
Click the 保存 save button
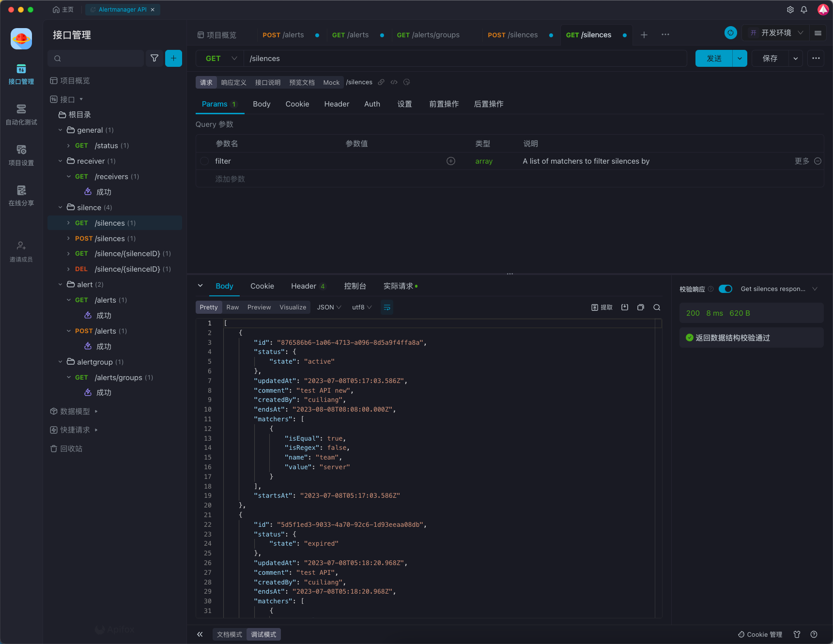(770, 59)
